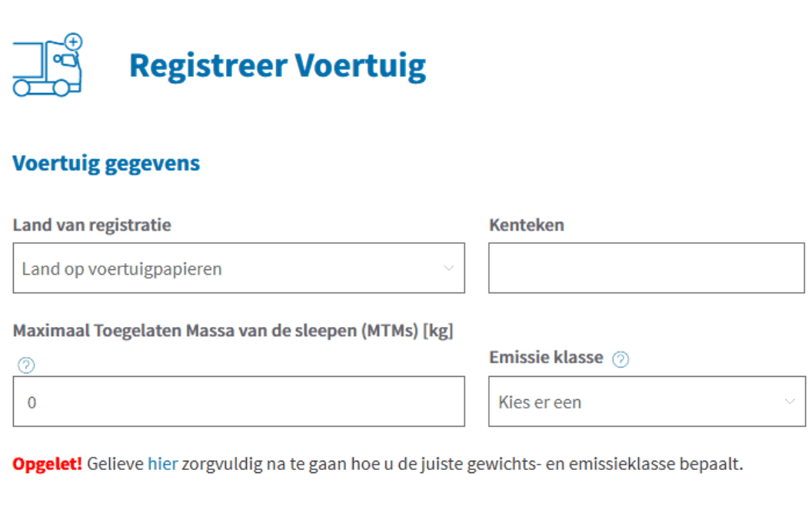This screenshot has width=812, height=510.
Task: Click the 'Emissie klasse' label text
Action: coord(546,358)
